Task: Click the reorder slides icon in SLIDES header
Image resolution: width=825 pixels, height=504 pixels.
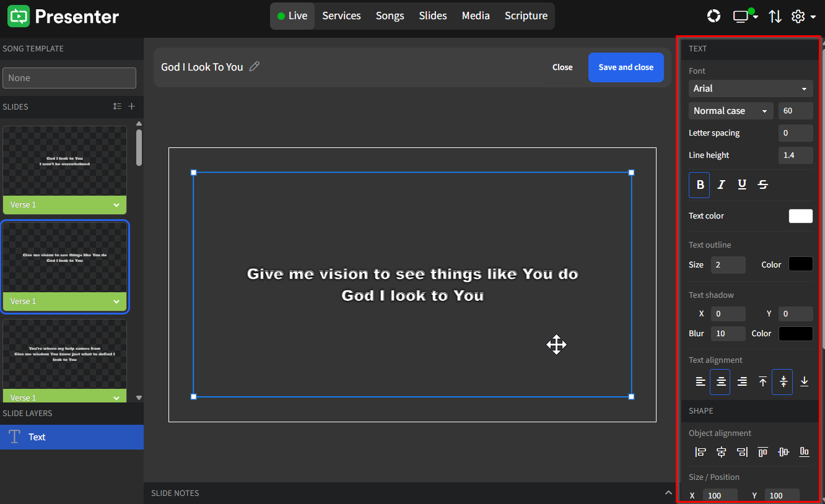Action: click(117, 106)
